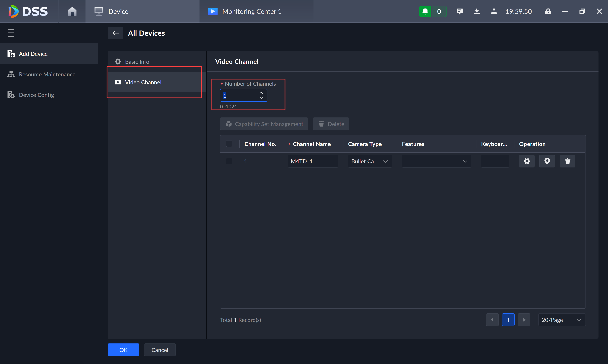Select Video Channel section
The width and height of the screenshot is (608, 364).
(x=157, y=82)
